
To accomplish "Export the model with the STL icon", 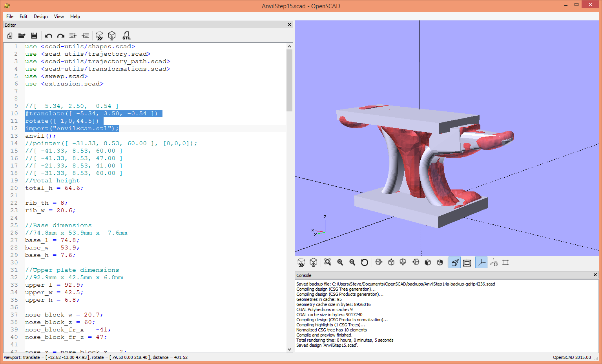I will click(126, 36).
